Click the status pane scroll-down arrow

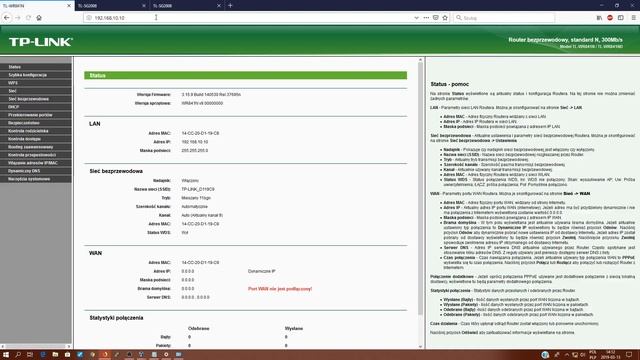click(x=420, y=347)
